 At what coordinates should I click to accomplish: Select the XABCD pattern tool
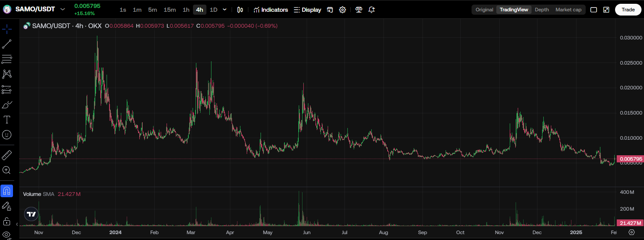7,74
